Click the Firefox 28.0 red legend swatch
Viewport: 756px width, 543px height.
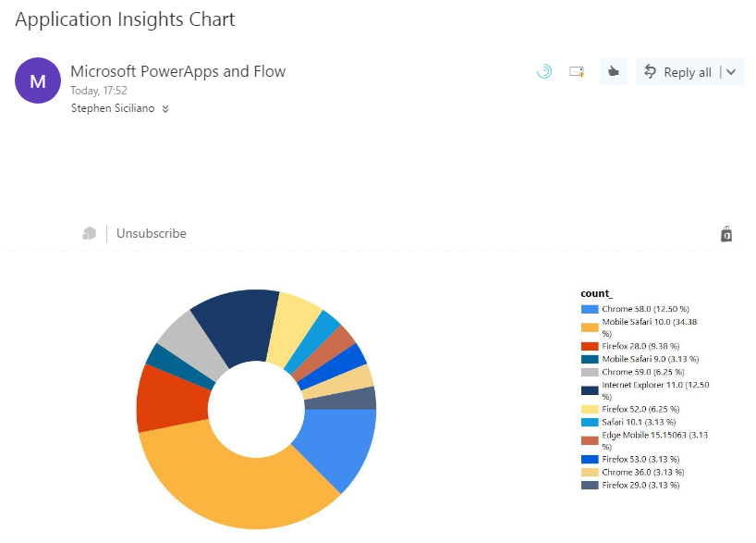[x=590, y=345]
